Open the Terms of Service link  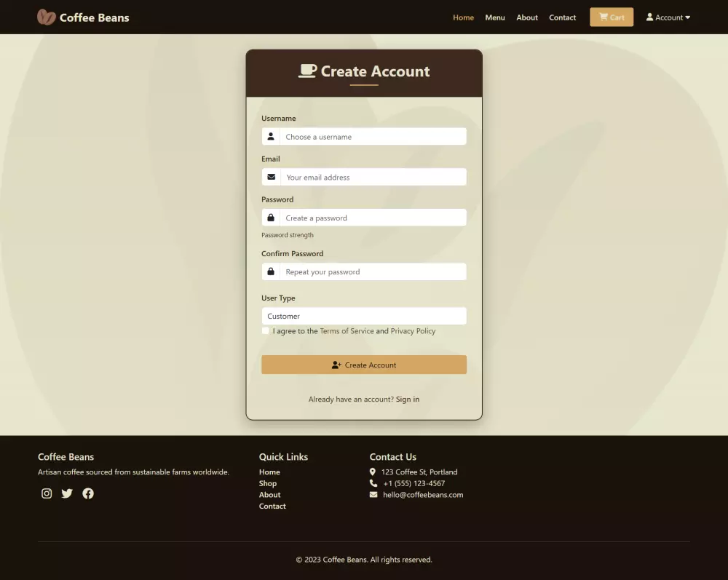click(x=347, y=331)
